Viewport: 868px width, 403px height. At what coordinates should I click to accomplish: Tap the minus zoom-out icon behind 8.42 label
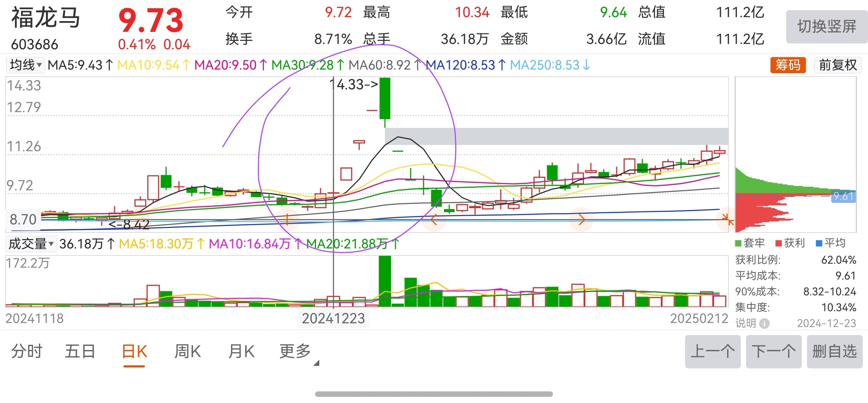click(139, 220)
